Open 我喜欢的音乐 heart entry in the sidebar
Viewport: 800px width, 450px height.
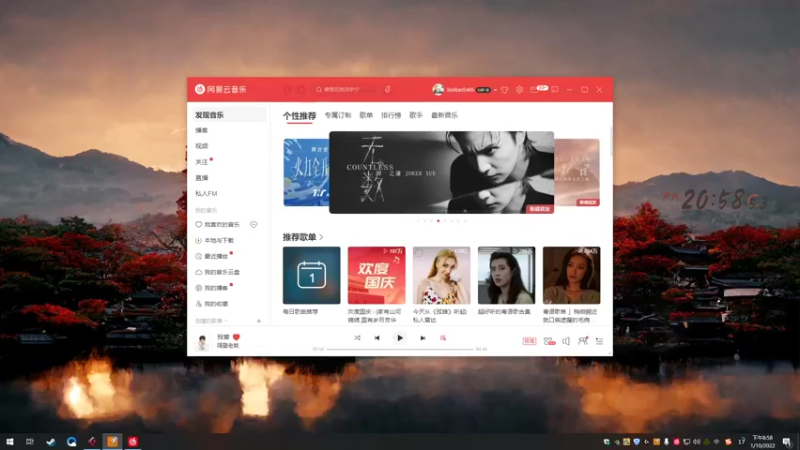tap(218, 224)
